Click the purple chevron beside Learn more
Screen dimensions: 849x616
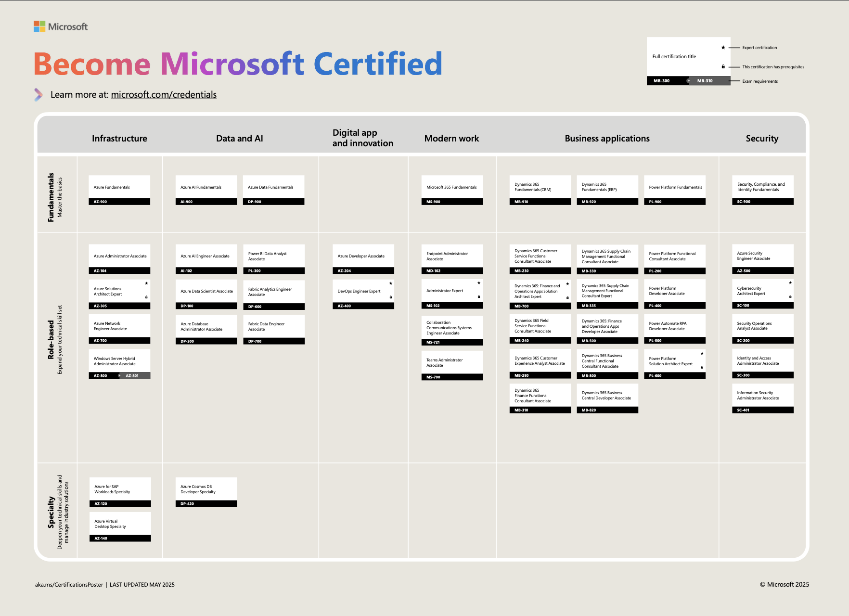[39, 95]
